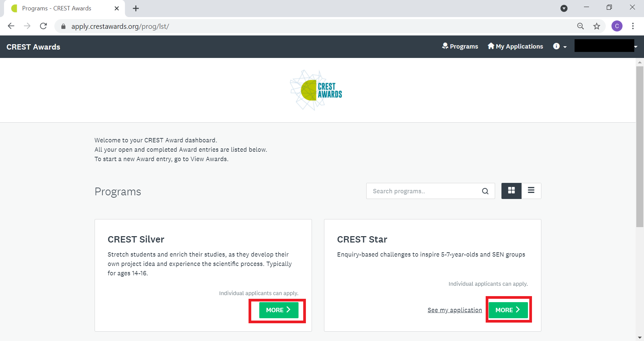
Task: Select the Programs - CREST Awards browser tab
Action: (x=64, y=8)
